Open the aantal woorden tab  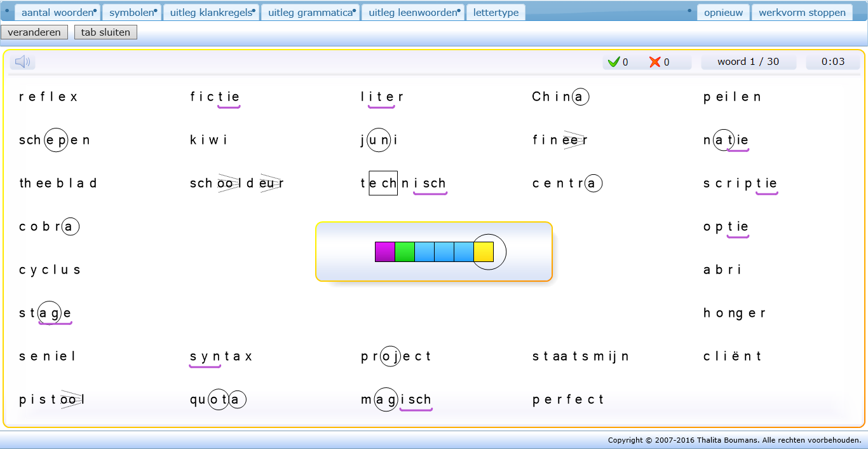(57, 13)
